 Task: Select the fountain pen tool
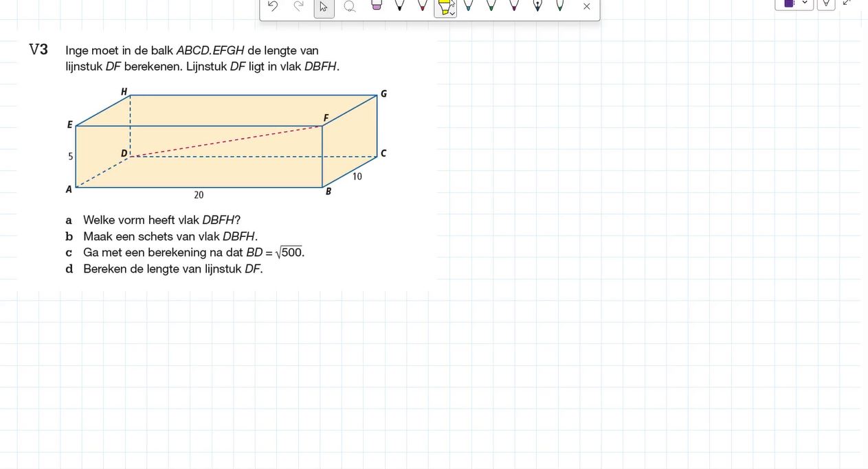(537, 5)
